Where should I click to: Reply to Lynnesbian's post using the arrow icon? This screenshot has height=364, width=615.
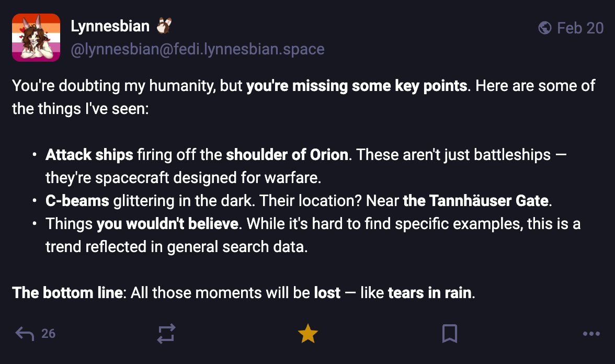coord(25,333)
